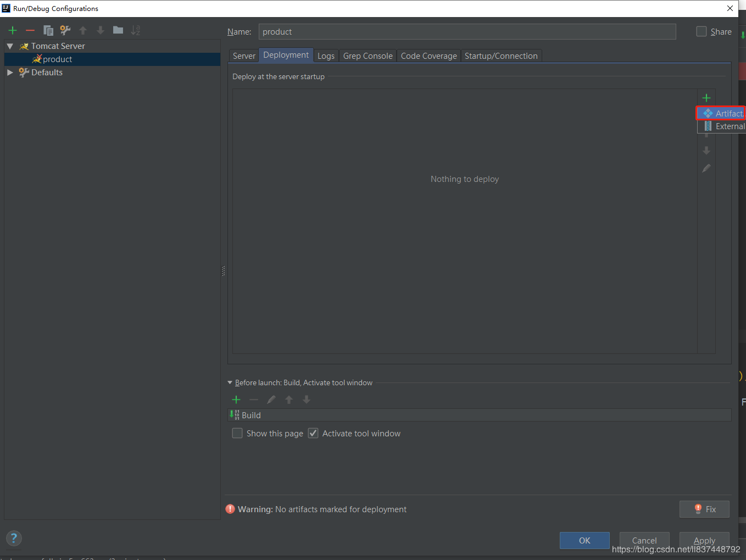Cancel the dialog
Viewport: 746px width, 560px height.
pyautogui.click(x=644, y=540)
